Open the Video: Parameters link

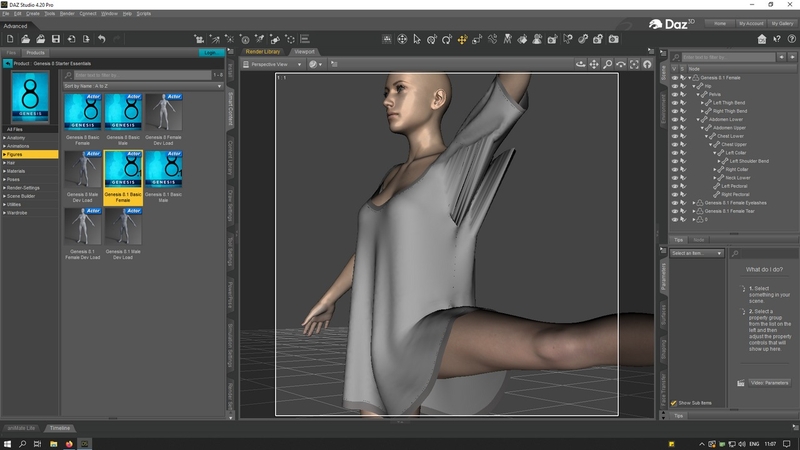click(x=769, y=383)
